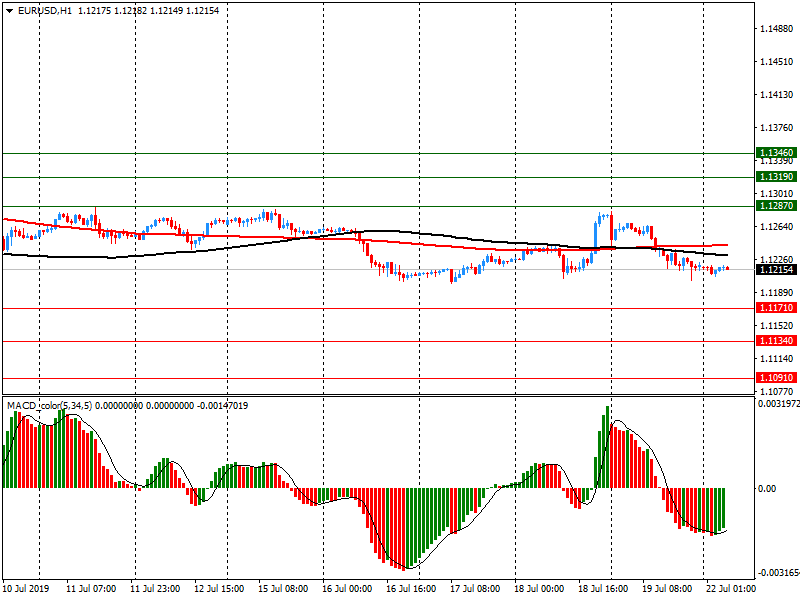Viewport: 800px width, 600px height.
Task: Click the 16 Jul 00:00 time label
Action: [x=347, y=588]
